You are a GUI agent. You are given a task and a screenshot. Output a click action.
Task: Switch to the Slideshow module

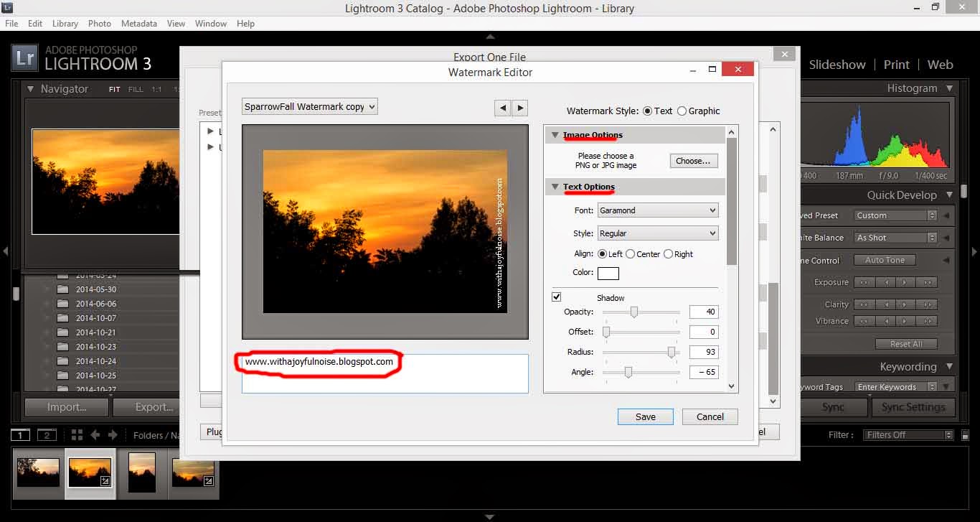(x=837, y=65)
